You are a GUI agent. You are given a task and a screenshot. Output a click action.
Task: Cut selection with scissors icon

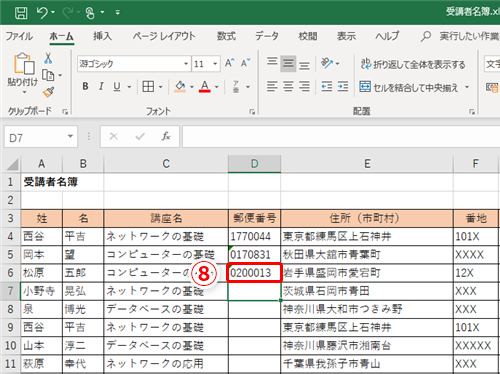coord(48,58)
